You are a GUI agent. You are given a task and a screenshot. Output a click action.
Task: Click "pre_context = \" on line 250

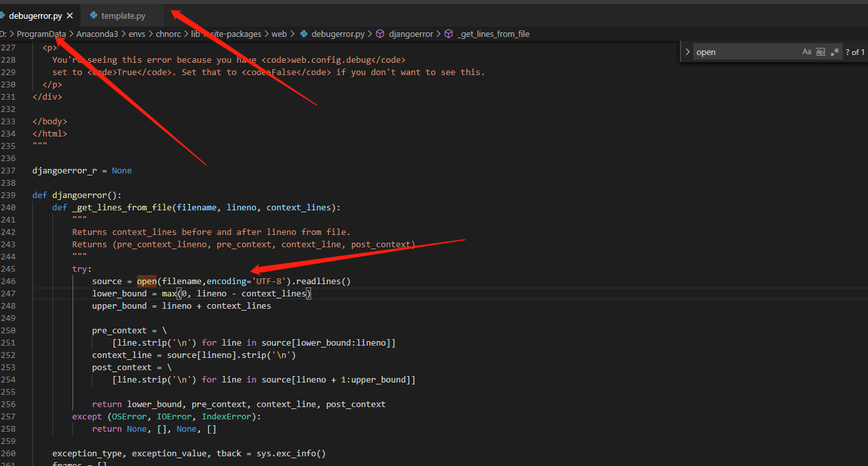[129, 330]
